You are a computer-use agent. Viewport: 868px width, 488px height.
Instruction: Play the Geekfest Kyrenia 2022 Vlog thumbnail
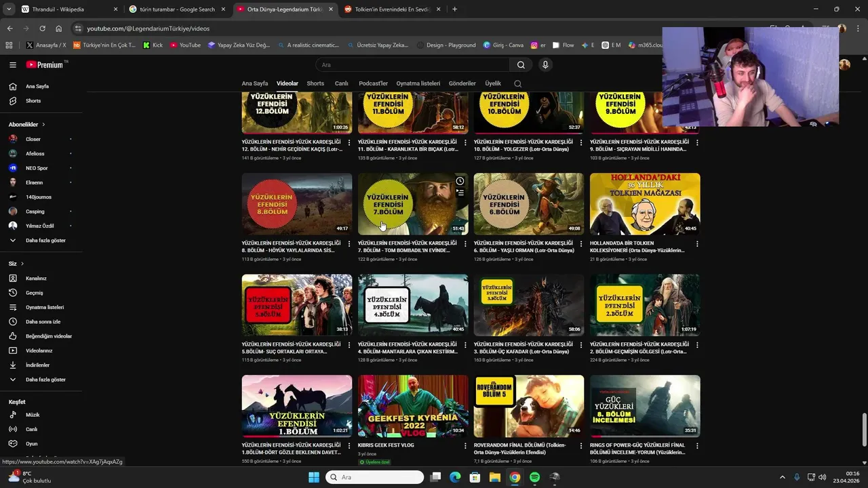413,406
